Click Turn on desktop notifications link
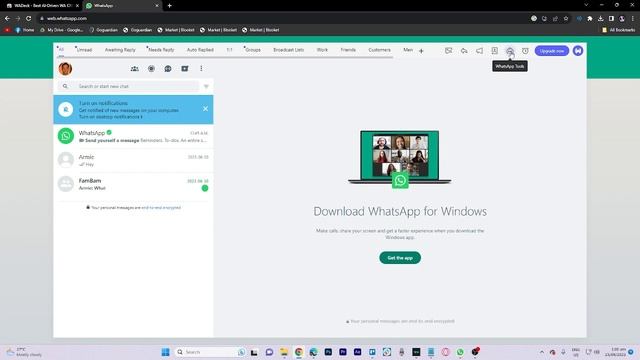This screenshot has height=360, width=640. click(x=111, y=117)
